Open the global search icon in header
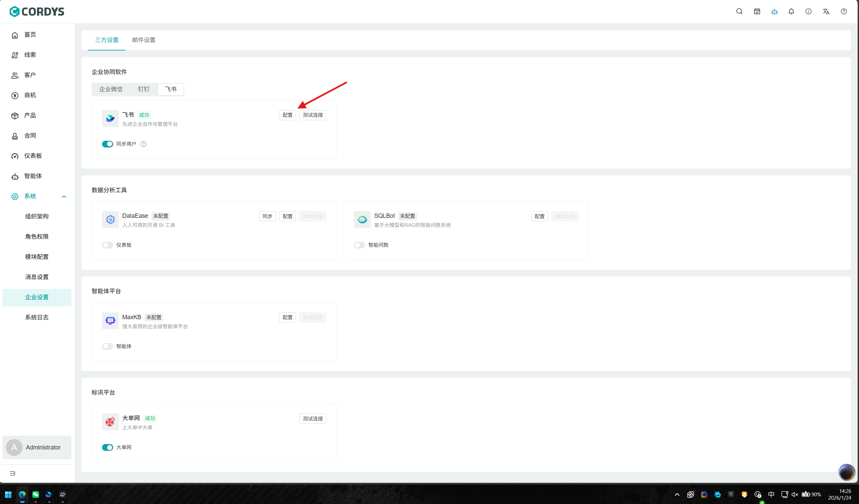The width and height of the screenshot is (859, 504). pos(739,11)
